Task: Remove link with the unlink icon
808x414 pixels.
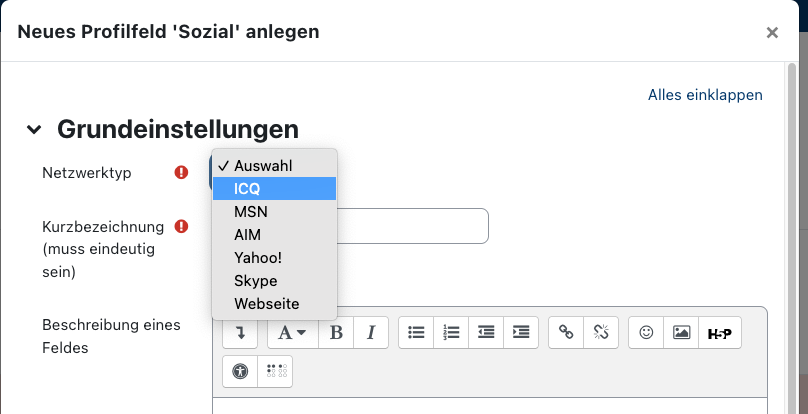Action: click(x=601, y=333)
